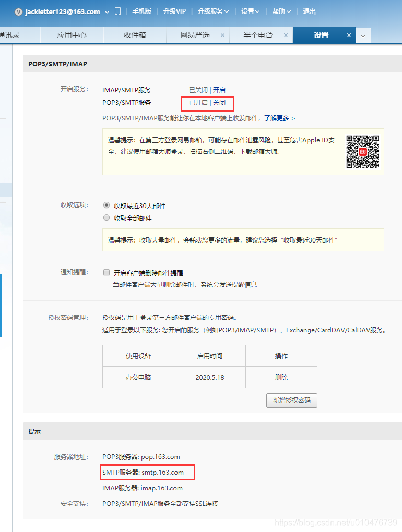Click the 提示 section heading

34,431
